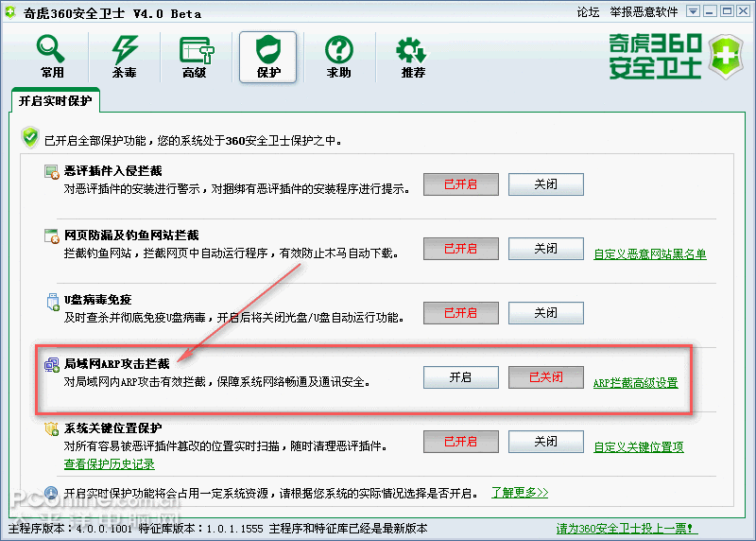Open the 论坛 forum link
This screenshot has height=541, width=756.
click(588, 12)
